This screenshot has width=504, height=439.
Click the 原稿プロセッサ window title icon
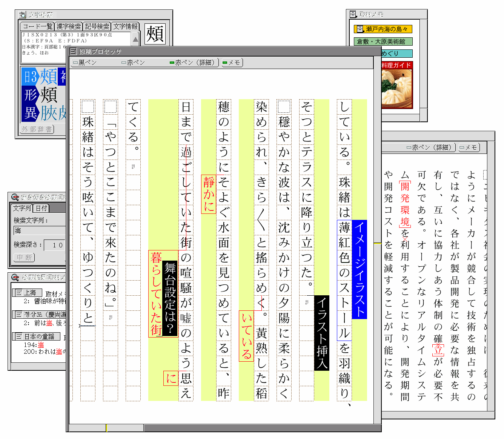[x=73, y=52]
